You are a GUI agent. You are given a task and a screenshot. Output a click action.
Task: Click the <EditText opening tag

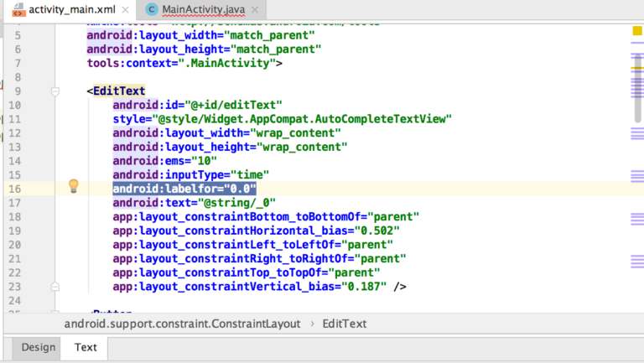click(x=116, y=91)
